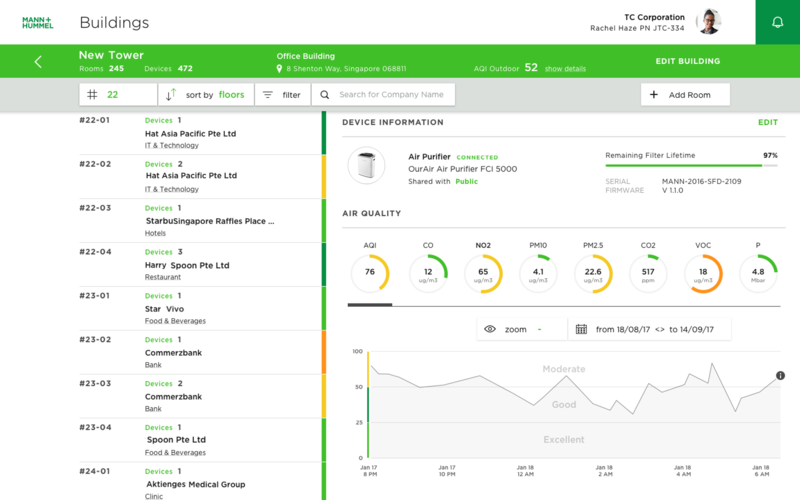This screenshot has height=500, width=800.
Task: Click the Remaining Filter Lifetime progress bar
Action: coord(691,165)
